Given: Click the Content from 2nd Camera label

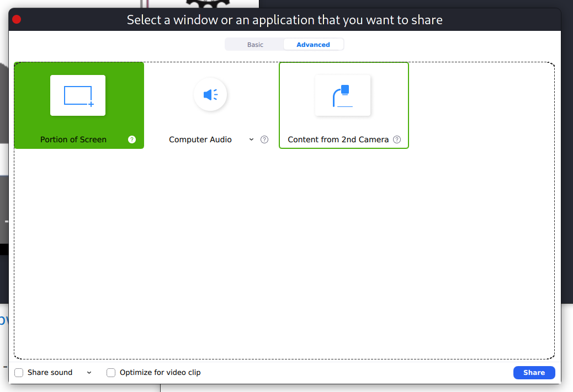Looking at the screenshot, I should [338, 139].
